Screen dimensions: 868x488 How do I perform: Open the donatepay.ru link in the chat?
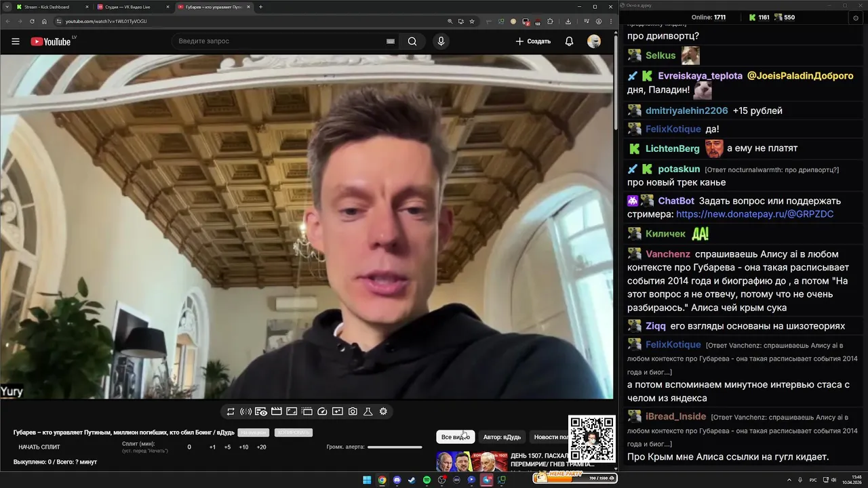(x=755, y=214)
